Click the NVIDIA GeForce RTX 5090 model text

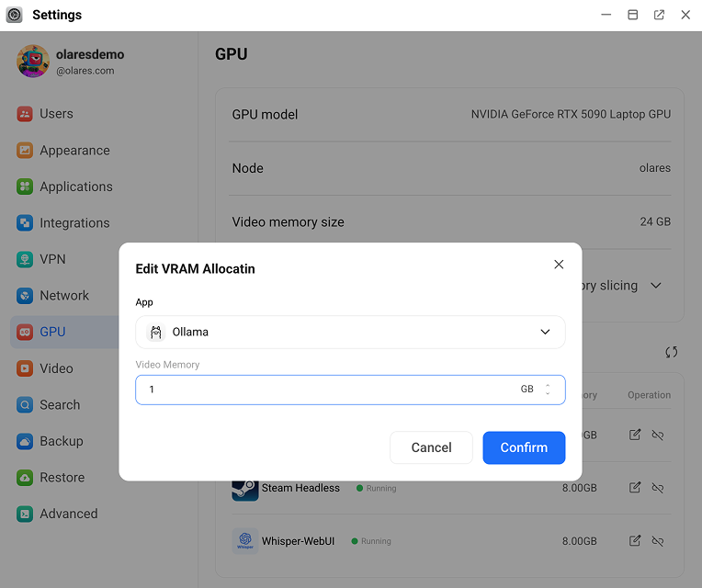point(571,115)
